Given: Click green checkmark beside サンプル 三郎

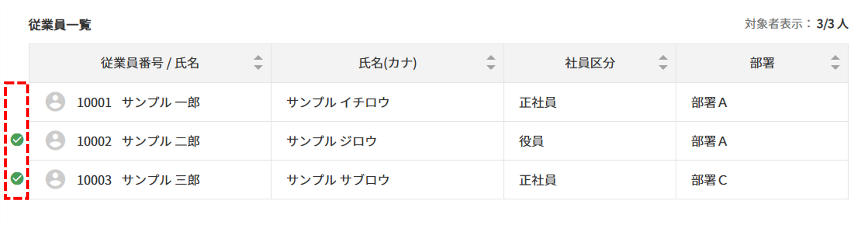Looking at the screenshot, I should tap(17, 178).
